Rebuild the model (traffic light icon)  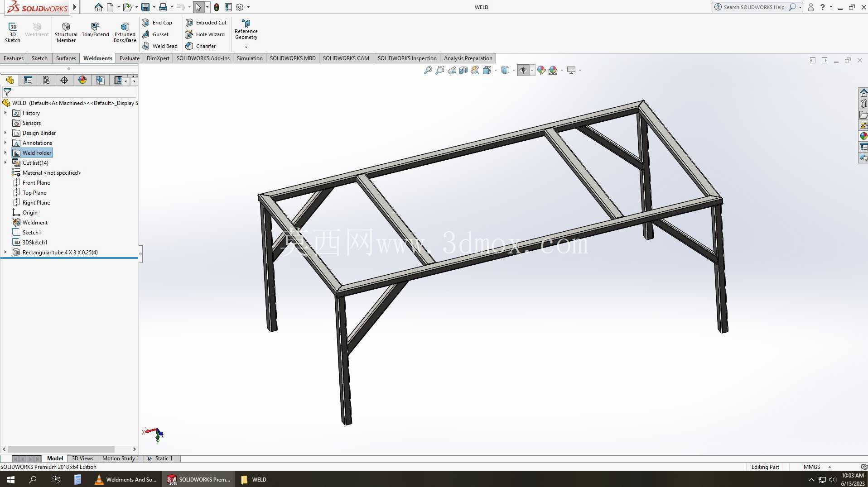click(217, 7)
